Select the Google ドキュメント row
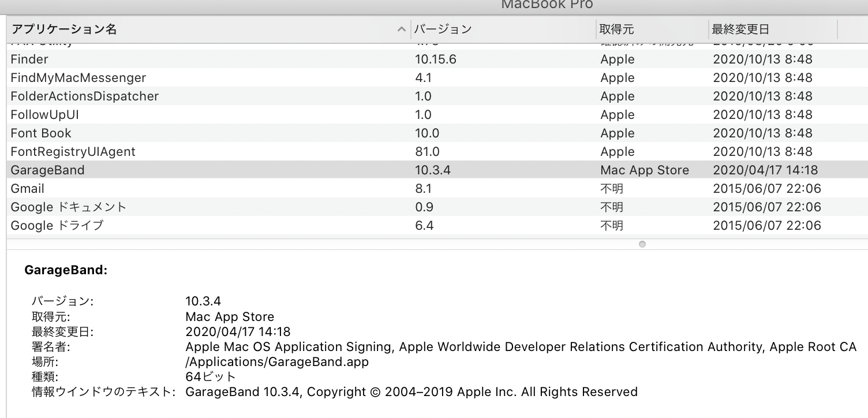The image size is (868, 418). [68, 207]
